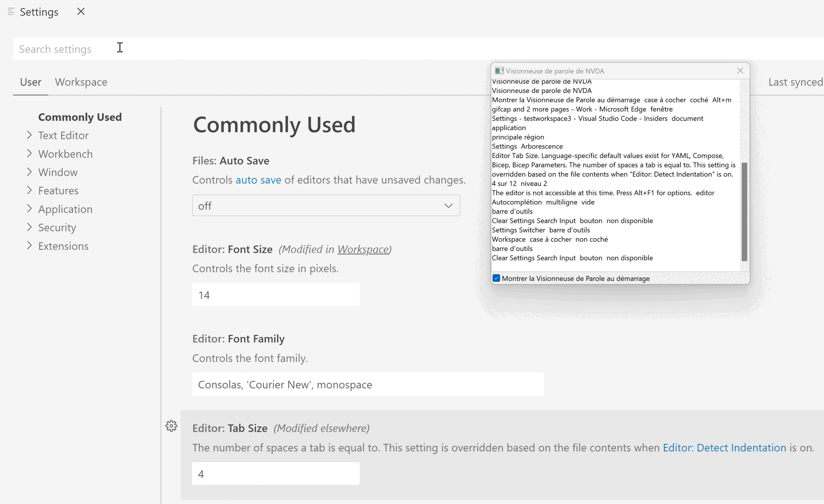Close the NVDA speech viewer window
Viewport: 824px width, 504px height.
pyautogui.click(x=740, y=71)
